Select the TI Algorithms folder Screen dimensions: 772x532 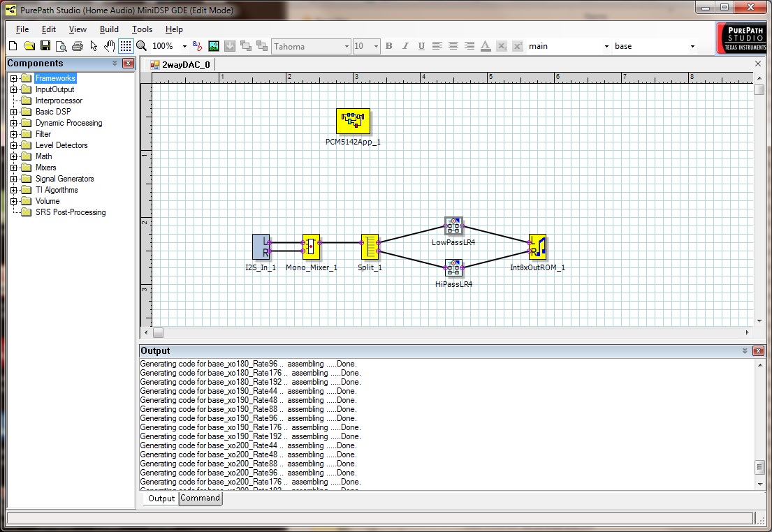pyautogui.click(x=57, y=190)
